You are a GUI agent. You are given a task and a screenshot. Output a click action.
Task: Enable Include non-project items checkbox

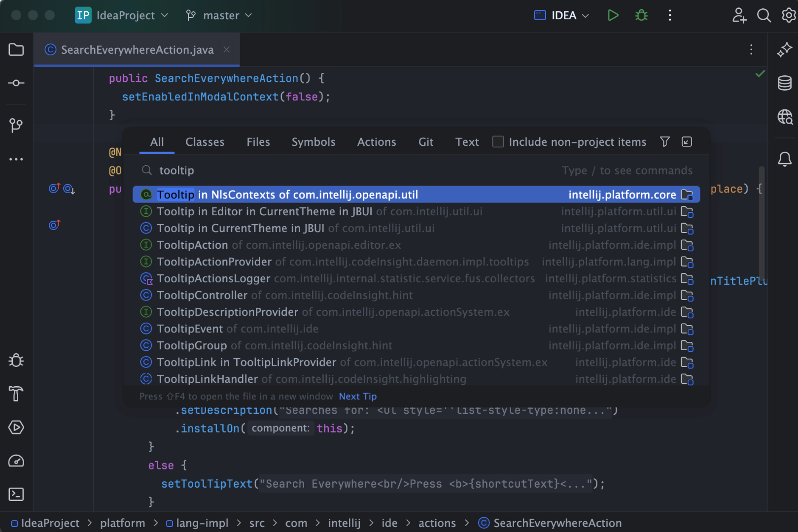(x=498, y=142)
